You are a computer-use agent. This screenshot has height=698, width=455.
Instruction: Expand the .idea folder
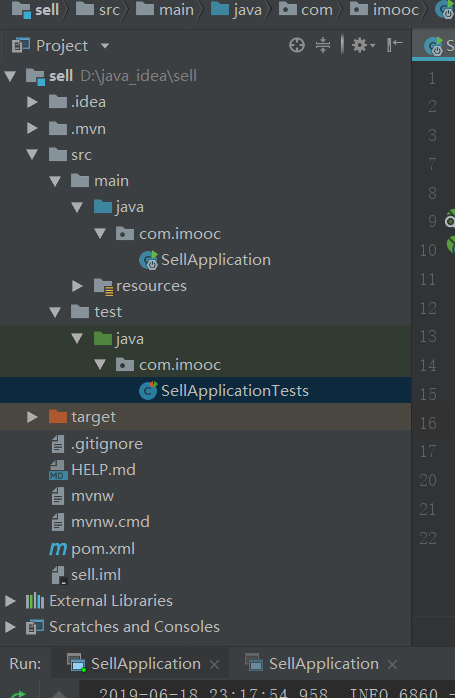pyautogui.click(x=32, y=102)
